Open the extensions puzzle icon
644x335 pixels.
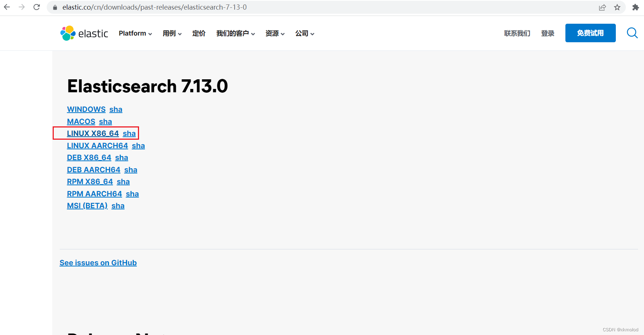click(635, 7)
